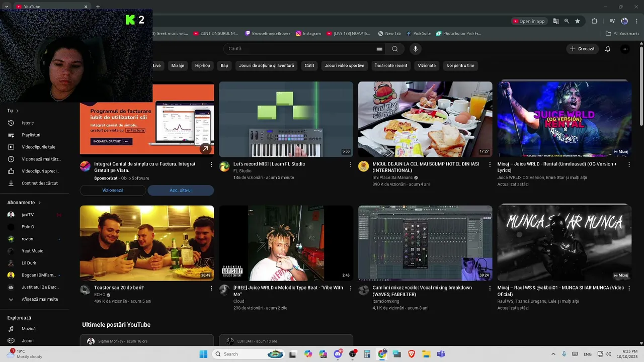Open options for Let's record MIDI video

pos(351,164)
